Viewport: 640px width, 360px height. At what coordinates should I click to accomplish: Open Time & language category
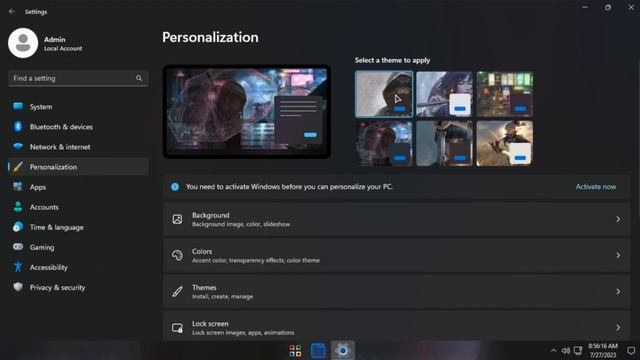pos(78,227)
